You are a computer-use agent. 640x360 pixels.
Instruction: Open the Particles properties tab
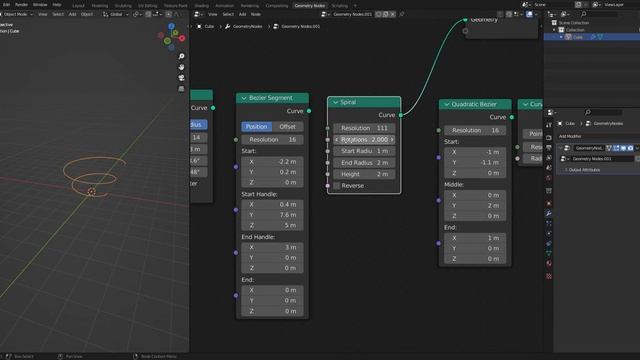click(x=549, y=224)
